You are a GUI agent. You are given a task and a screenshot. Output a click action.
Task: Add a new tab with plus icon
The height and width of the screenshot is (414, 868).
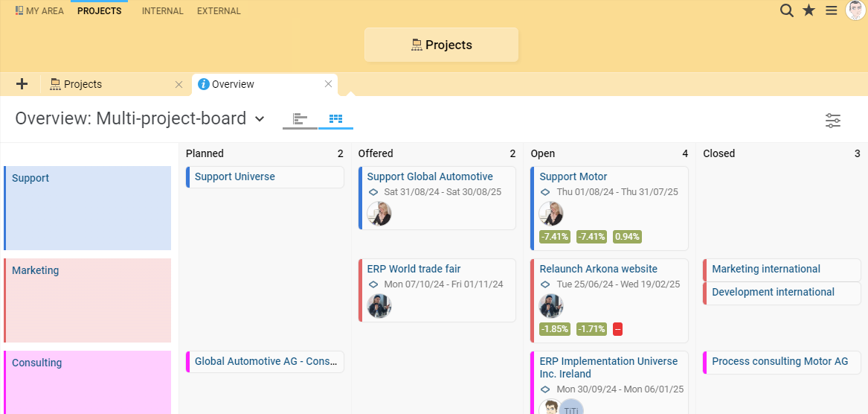[x=22, y=84]
